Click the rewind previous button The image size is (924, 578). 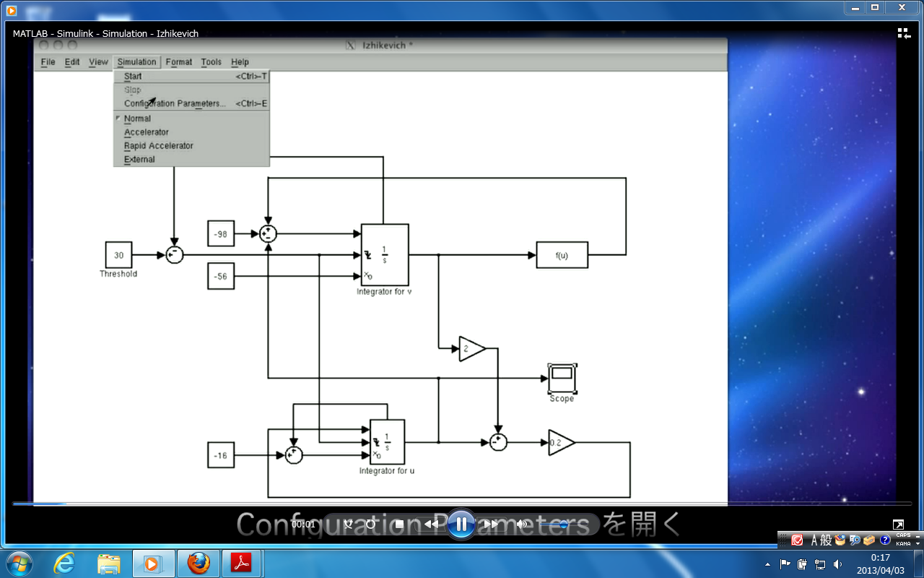pos(431,525)
